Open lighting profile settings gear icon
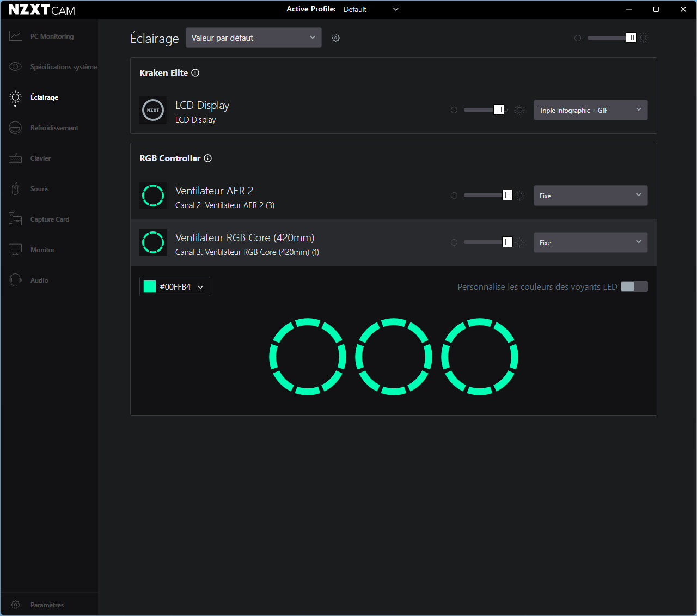 click(x=336, y=38)
